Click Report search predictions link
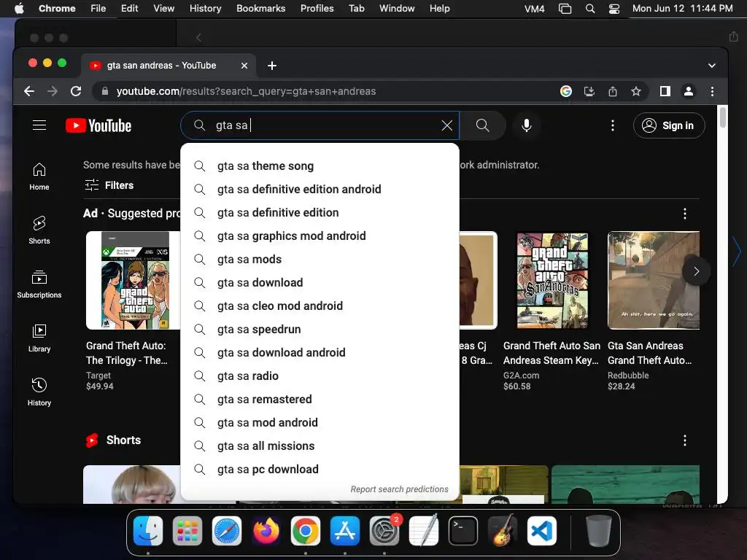This screenshot has width=747, height=560. [399, 489]
